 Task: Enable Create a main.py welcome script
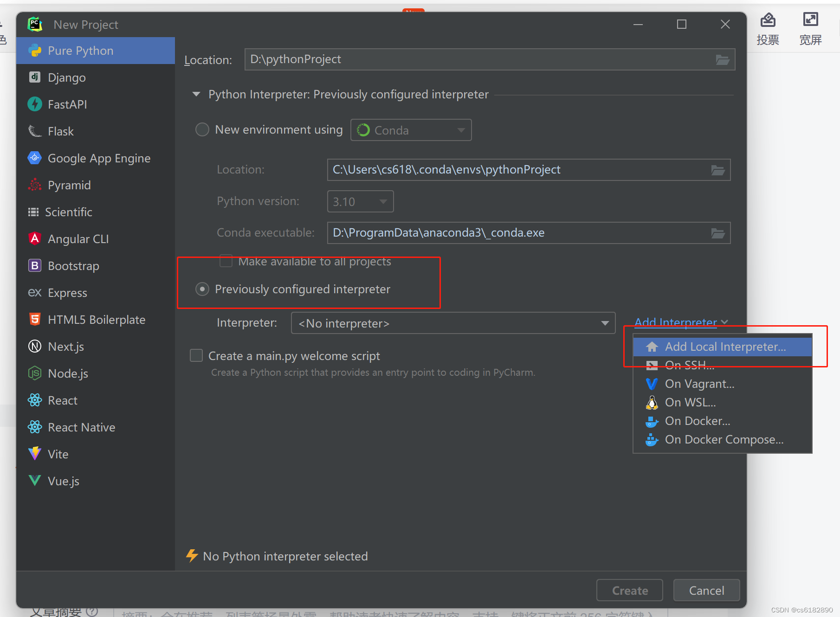point(196,356)
